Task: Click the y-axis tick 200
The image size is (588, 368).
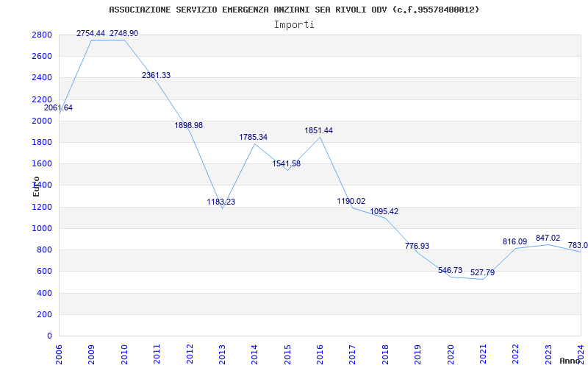Action: pos(46,314)
